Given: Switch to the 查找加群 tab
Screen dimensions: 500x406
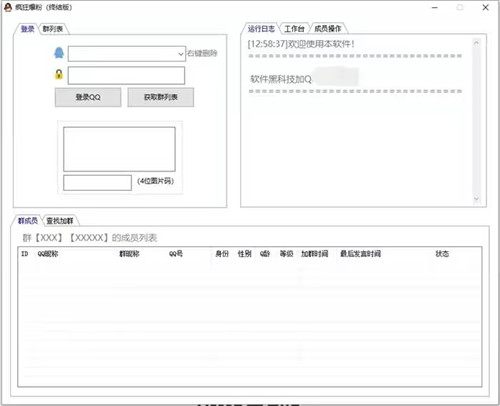Looking at the screenshot, I should pyautogui.click(x=60, y=221).
